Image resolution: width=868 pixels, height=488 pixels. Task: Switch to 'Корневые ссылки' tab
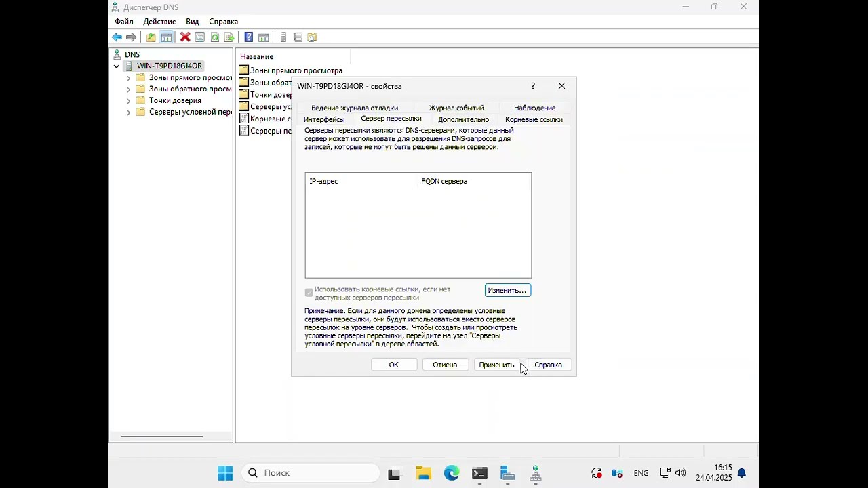534,119
